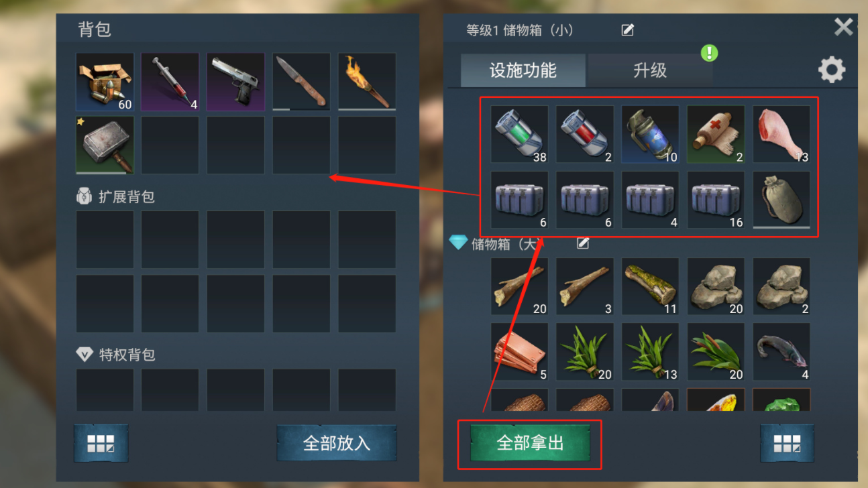Sort storage box with grid button

point(787,443)
